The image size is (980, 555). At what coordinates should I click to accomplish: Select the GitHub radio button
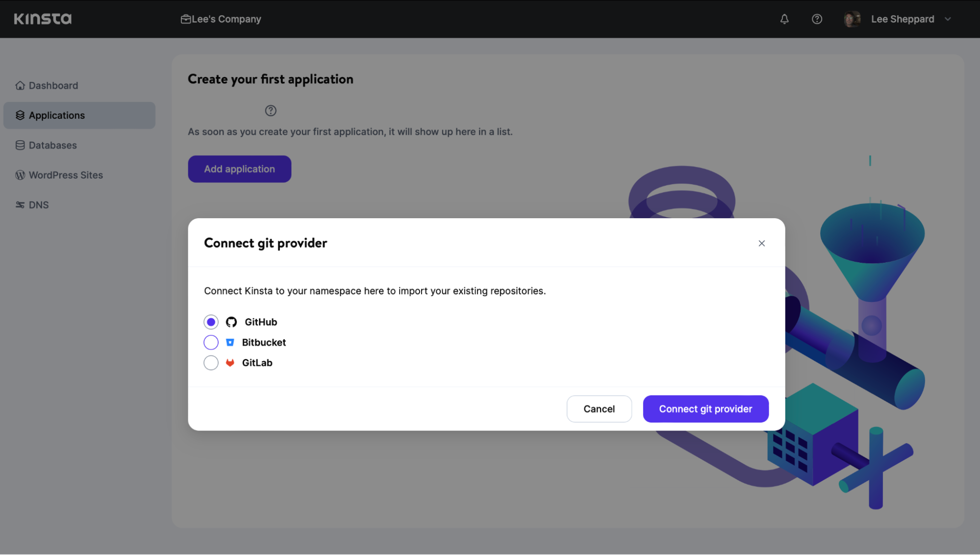pos(211,321)
